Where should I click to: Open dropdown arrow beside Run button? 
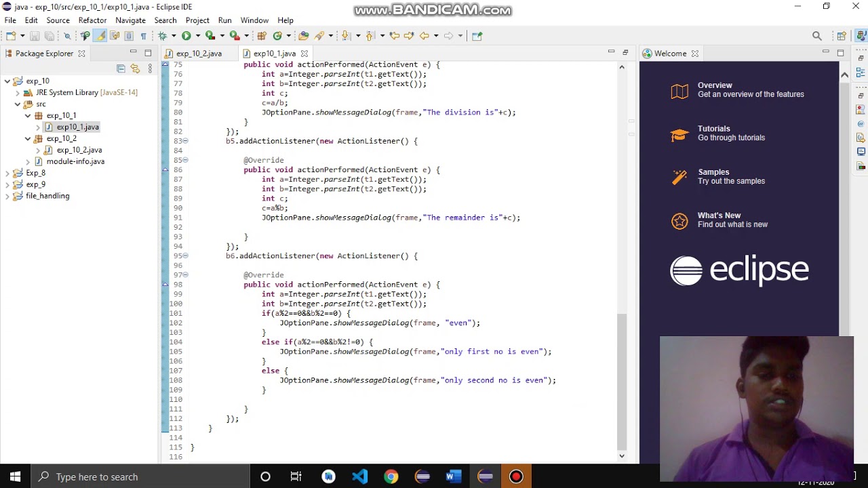[x=197, y=36]
